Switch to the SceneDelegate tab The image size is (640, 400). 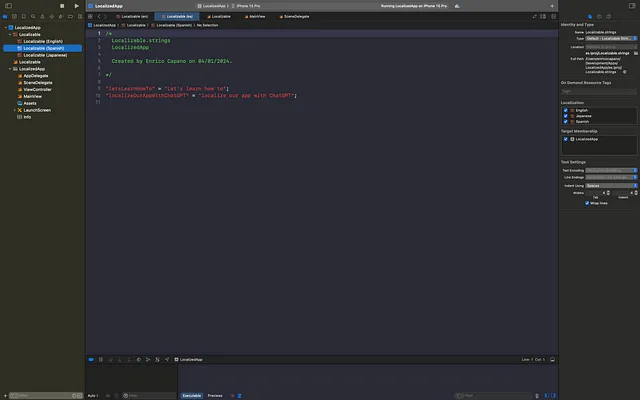(x=294, y=17)
